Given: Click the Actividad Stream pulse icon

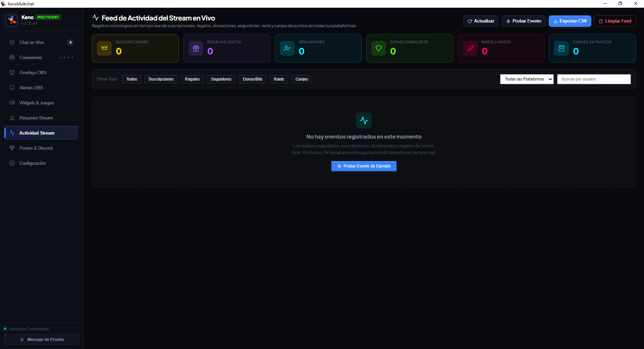Looking at the screenshot, I should pyautogui.click(x=12, y=133).
